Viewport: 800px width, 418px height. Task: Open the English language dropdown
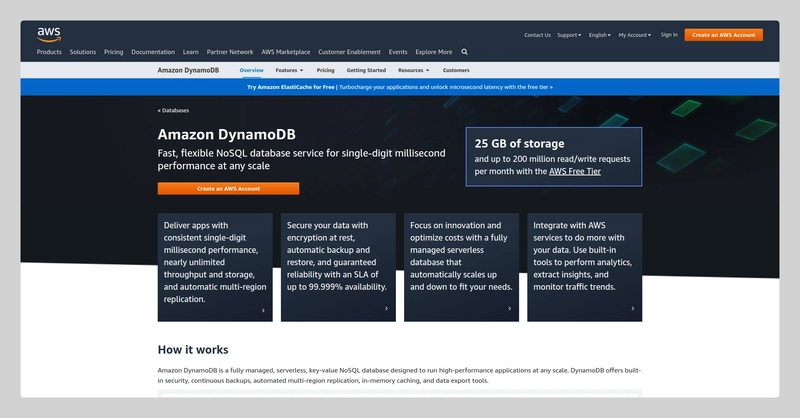[x=599, y=35]
